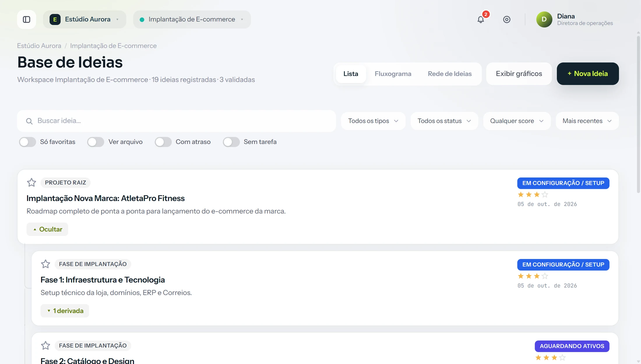Set AtletaPro score to fourth star

tap(545, 194)
